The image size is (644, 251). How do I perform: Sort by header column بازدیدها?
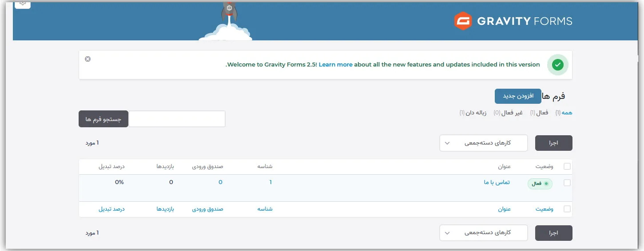(165, 167)
